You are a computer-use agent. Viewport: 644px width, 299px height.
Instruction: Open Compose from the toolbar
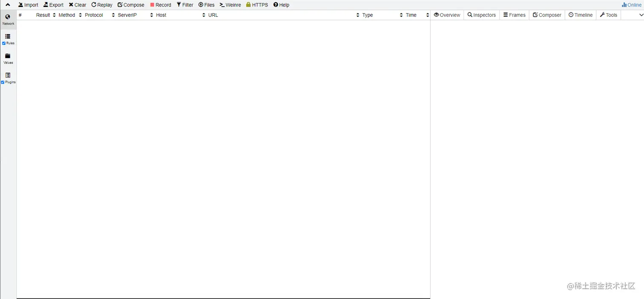coord(131,5)
